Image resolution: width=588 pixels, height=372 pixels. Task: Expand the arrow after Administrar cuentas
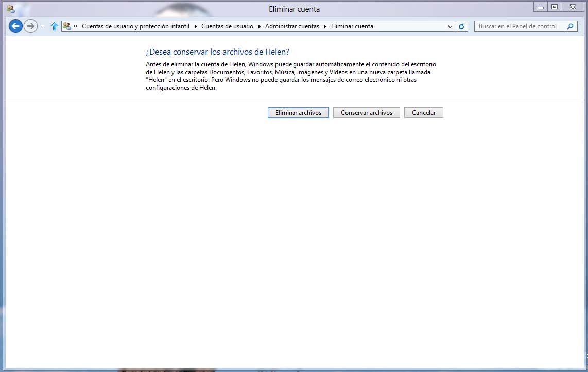click(x=325, y=26)
